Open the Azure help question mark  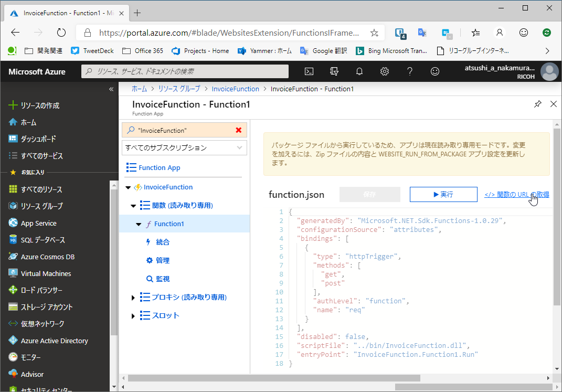point(410,72)
